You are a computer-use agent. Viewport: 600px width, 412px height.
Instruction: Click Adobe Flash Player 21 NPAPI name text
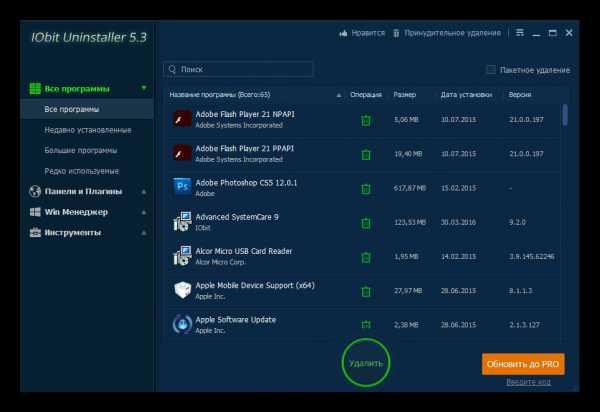point(245,114)
